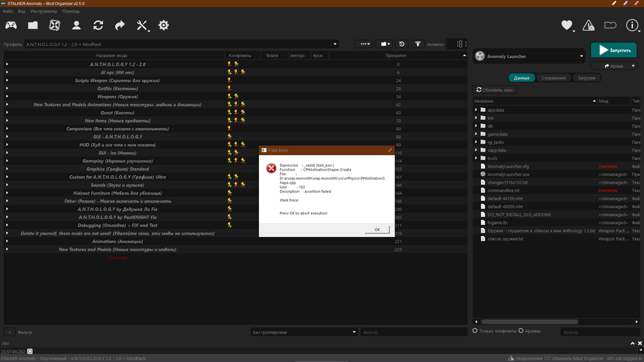Click the green 'Запустить' run button
Viewport: 644px width, 362px height.
coord(614,50)
